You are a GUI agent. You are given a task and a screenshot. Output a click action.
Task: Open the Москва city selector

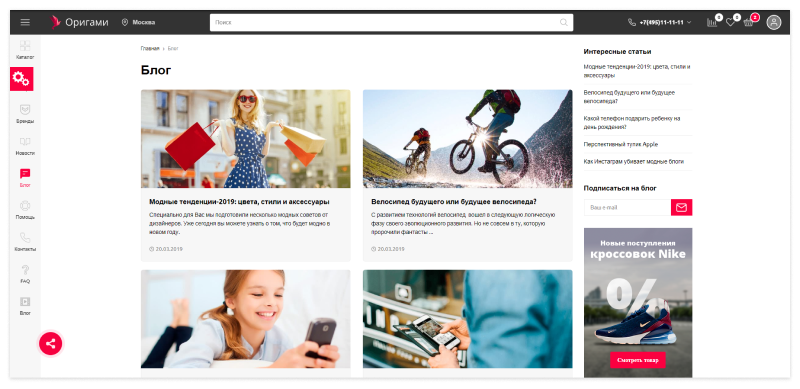[138, 22]
